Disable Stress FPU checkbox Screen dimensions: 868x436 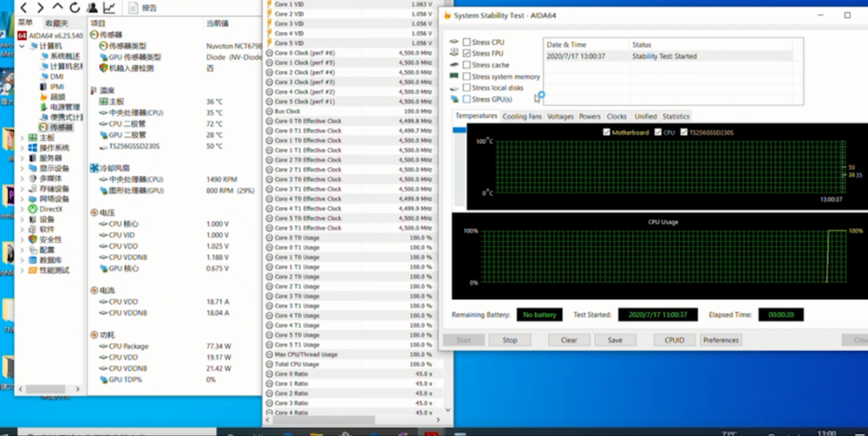[x=467, y=54]
